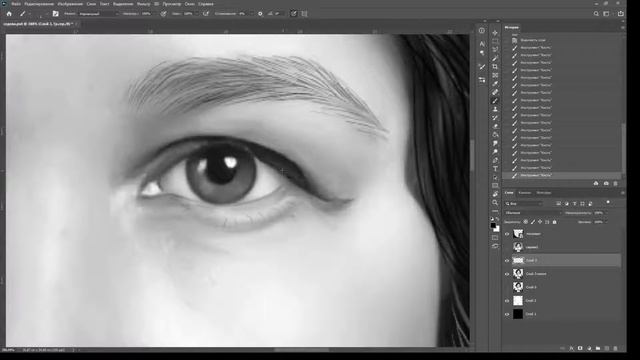Select the Eyedropper tool
The width and height of the screenshot is (640, 360).
click(495, 84)
